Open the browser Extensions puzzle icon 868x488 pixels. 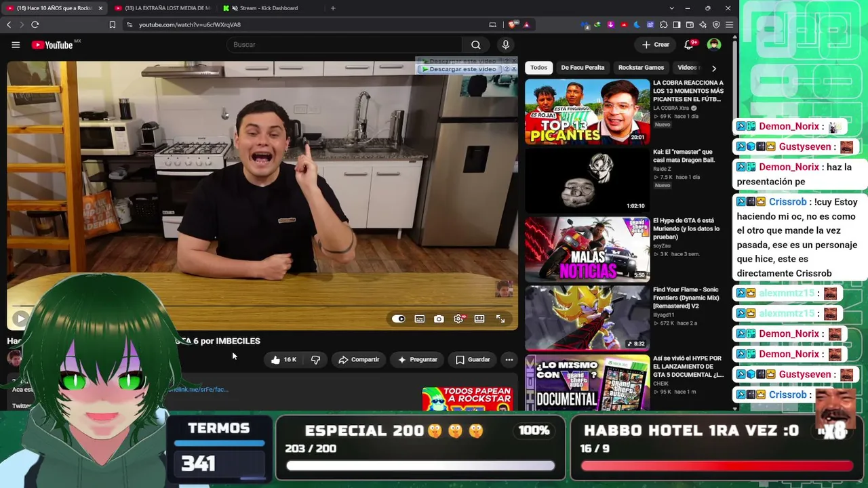point(664,24)
